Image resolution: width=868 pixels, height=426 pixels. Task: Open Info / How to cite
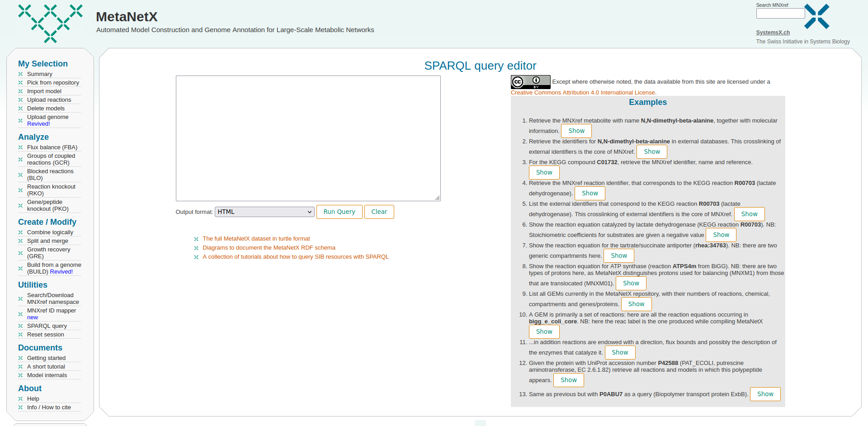click(x=49, y=407)
